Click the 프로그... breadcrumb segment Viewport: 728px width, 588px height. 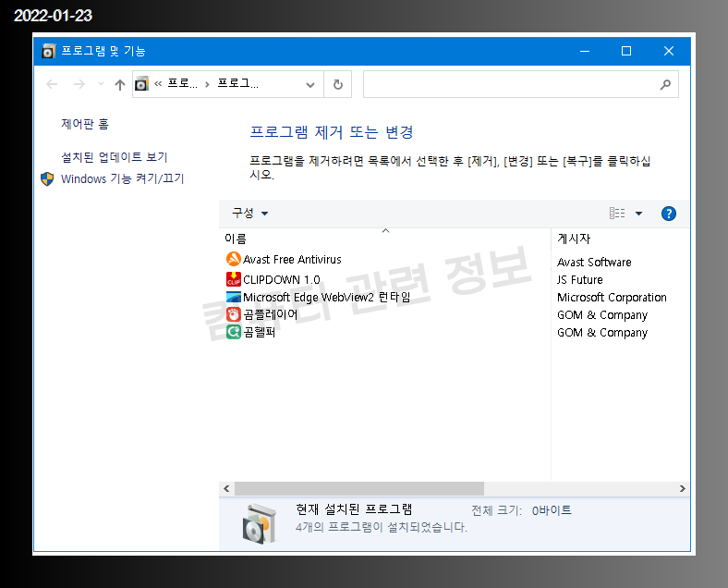tap(237, 83)
